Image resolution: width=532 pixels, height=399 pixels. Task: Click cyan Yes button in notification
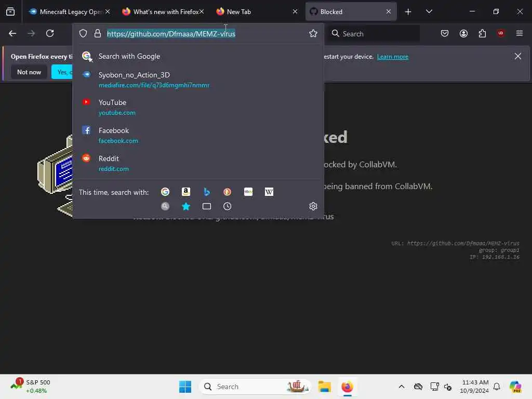click(62, 72)
